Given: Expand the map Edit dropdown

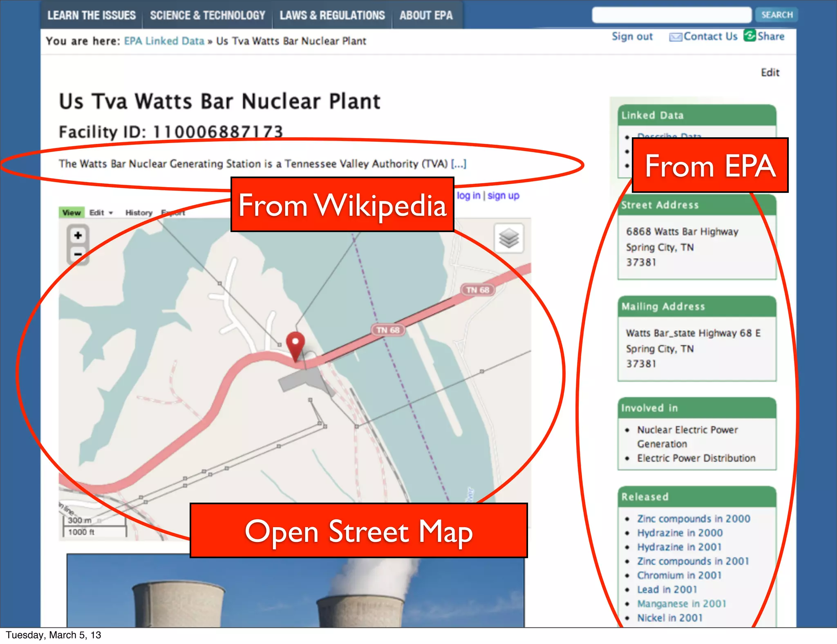Looking at the screenshot, I should click(x=101, y=212).
